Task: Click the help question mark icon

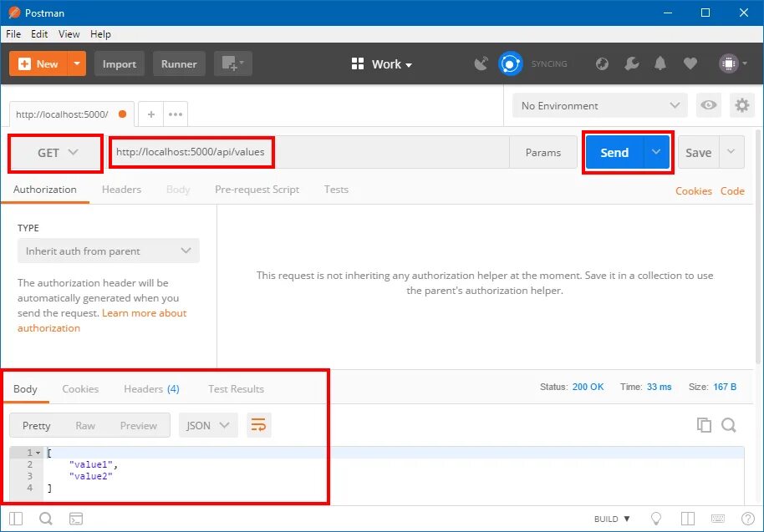Action: pyautogui.click(x=748, y=519)
